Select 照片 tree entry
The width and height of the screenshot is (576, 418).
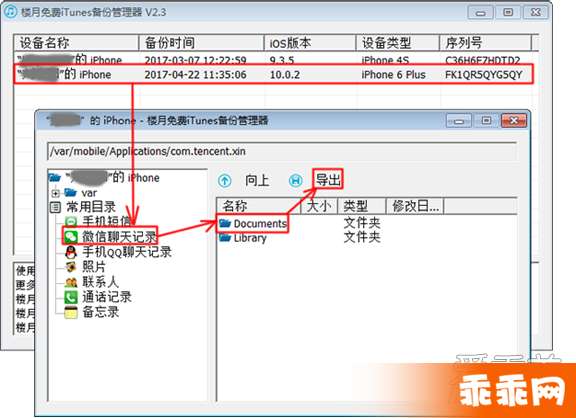click(94, 267)
